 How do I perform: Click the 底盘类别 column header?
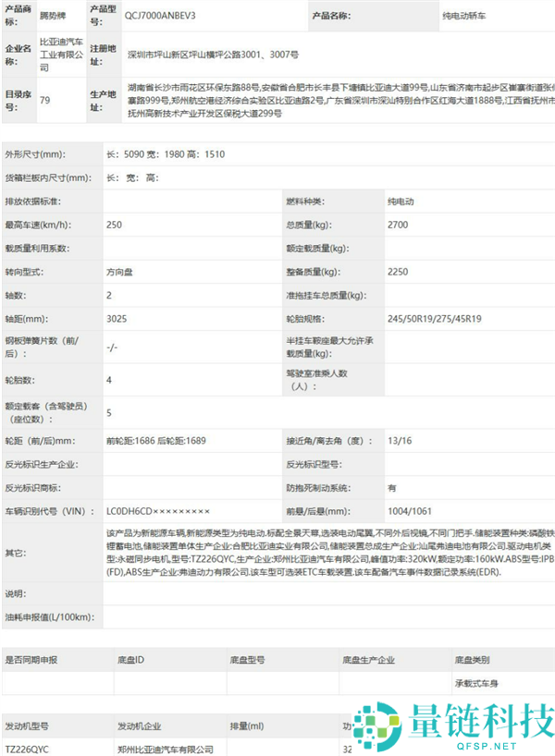click(x=472, y=660)
